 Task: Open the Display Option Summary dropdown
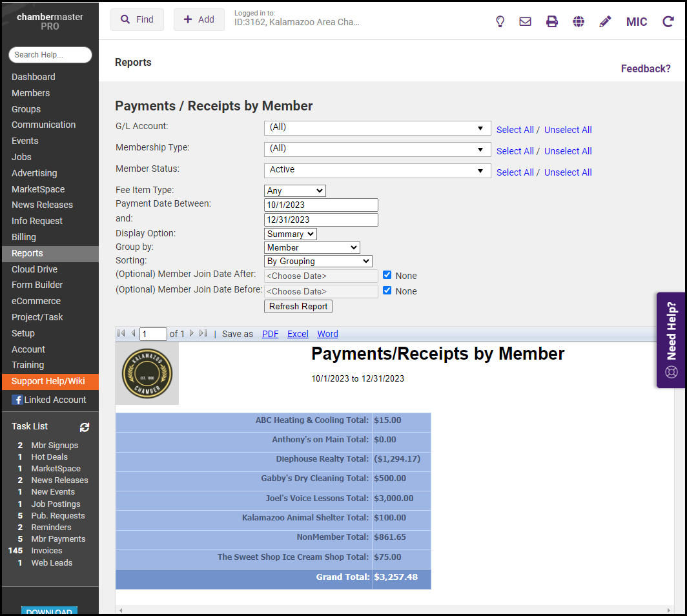291,234
